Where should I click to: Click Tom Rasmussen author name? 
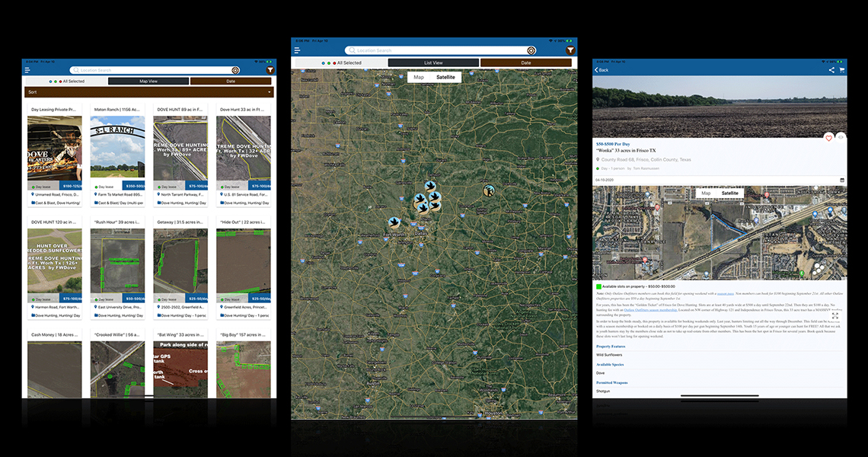(646, 168)
